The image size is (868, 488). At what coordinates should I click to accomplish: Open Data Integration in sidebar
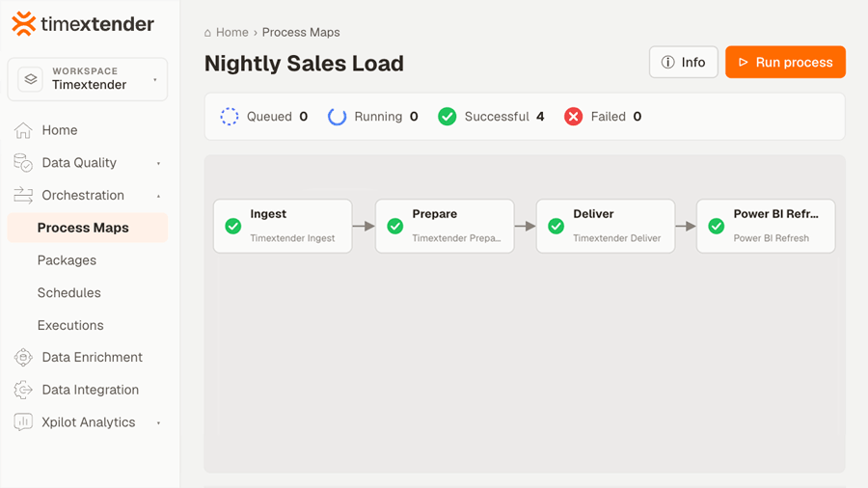91,390
